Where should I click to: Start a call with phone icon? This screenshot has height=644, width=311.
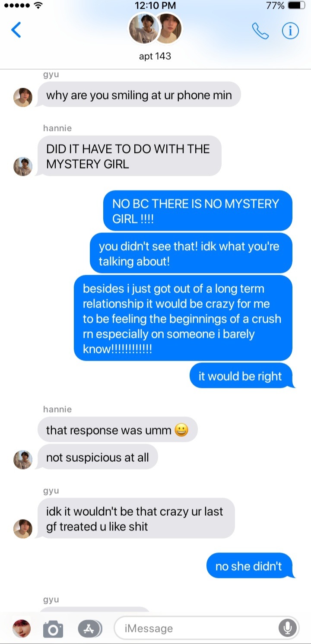260,31
